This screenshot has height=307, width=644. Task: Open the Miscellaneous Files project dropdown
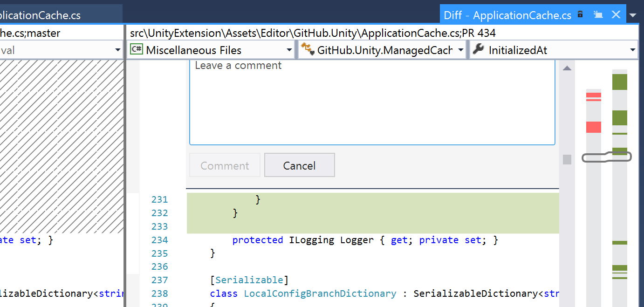[x=289, y=49]
